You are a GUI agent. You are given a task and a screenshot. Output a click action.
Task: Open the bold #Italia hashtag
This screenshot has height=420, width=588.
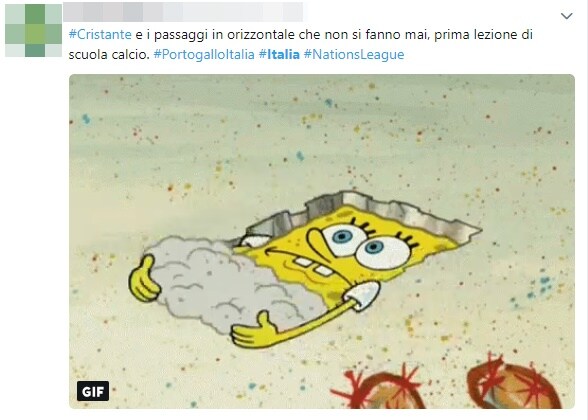(x=279, y=55)
